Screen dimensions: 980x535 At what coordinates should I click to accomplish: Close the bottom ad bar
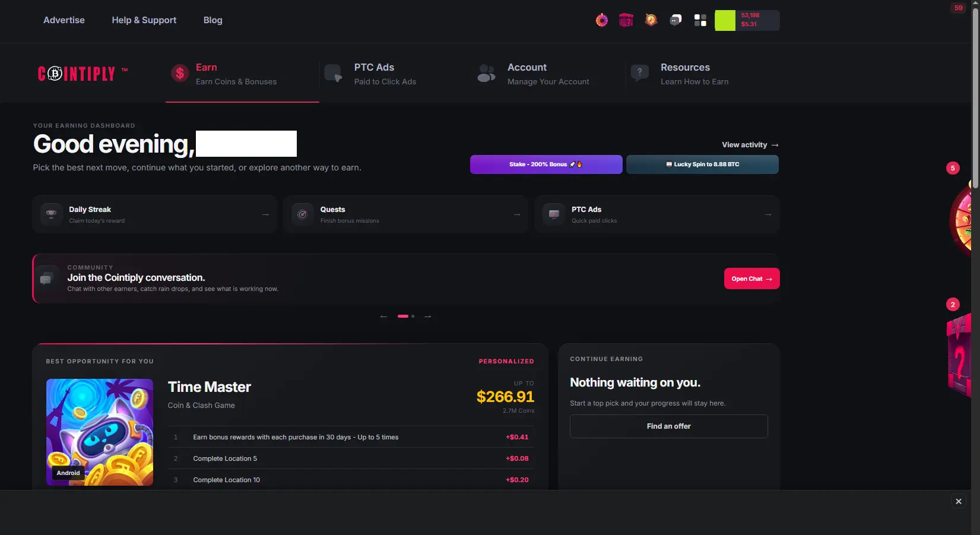click(x=959, y=502)
